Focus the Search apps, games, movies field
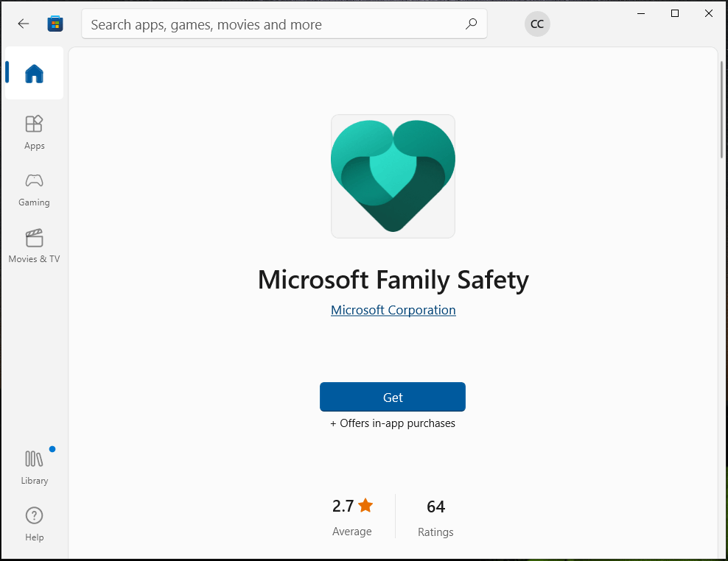This screenshot has width=728, height=561. 284,24
